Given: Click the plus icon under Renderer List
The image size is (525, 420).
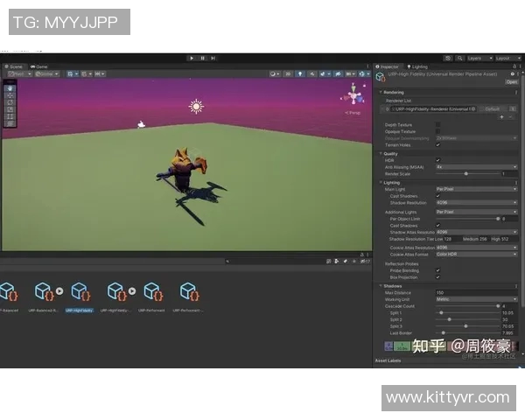Looking at the screenshot, I should 501,116.
